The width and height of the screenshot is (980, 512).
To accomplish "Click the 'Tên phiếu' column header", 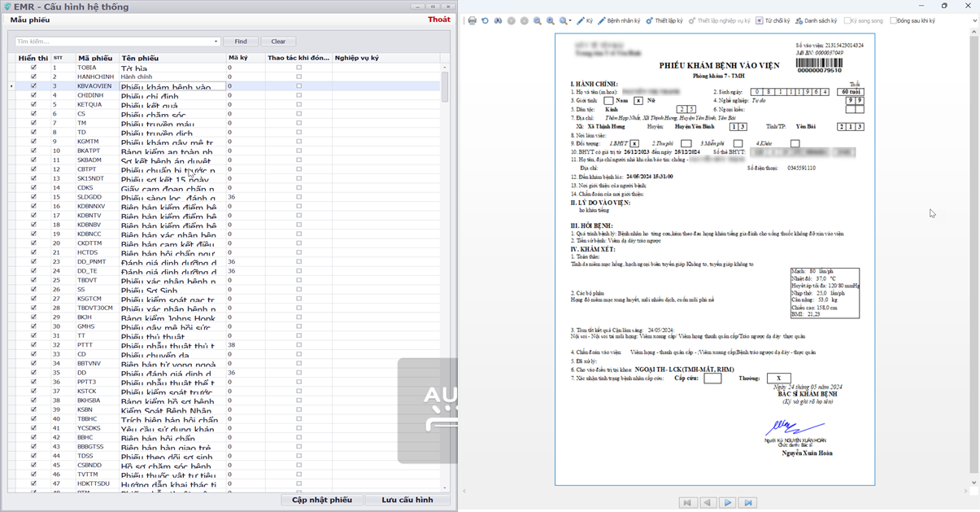I will point(140,59).
